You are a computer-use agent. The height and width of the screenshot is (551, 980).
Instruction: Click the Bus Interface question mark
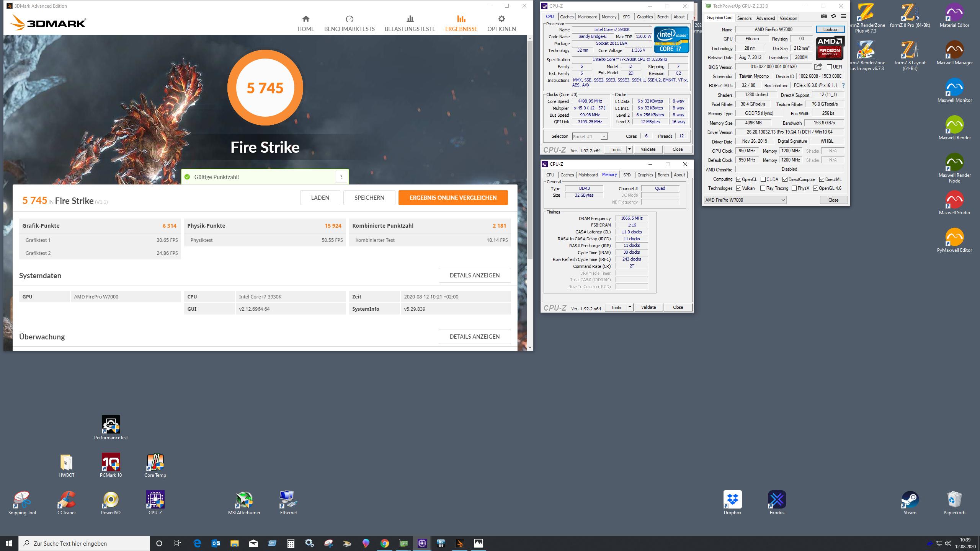pos(843,85)
